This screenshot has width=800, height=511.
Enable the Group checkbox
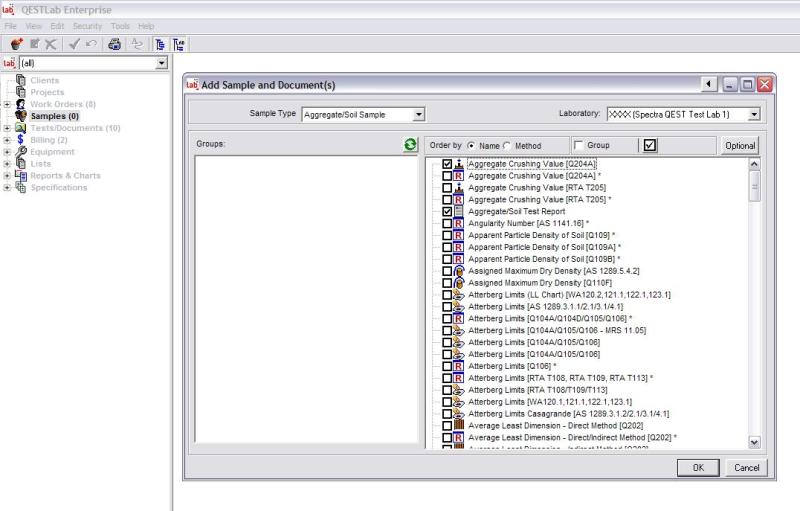coord(578,146)
